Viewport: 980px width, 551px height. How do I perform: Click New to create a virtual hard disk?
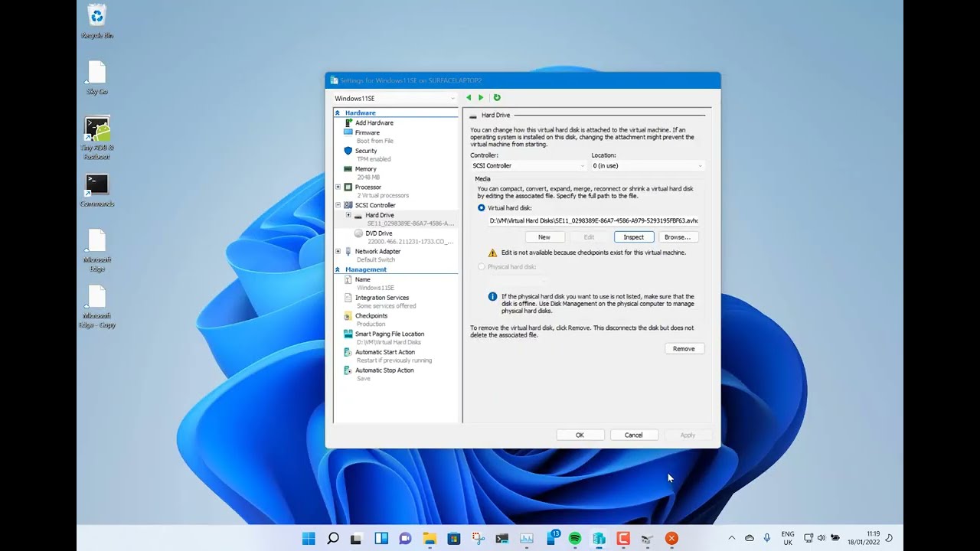544,237
